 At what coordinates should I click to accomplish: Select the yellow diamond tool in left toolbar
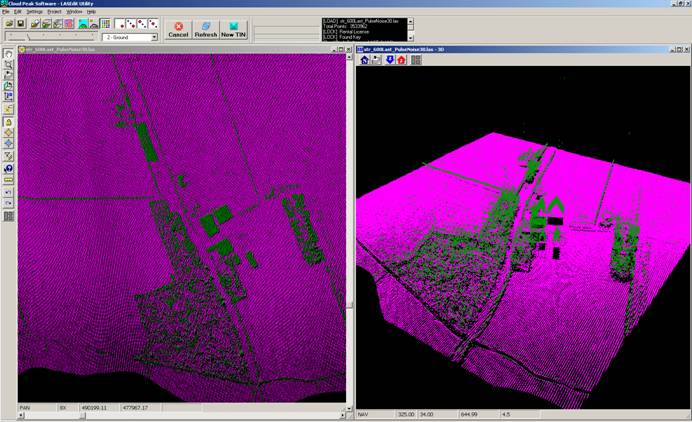click(x=8, y=132)
